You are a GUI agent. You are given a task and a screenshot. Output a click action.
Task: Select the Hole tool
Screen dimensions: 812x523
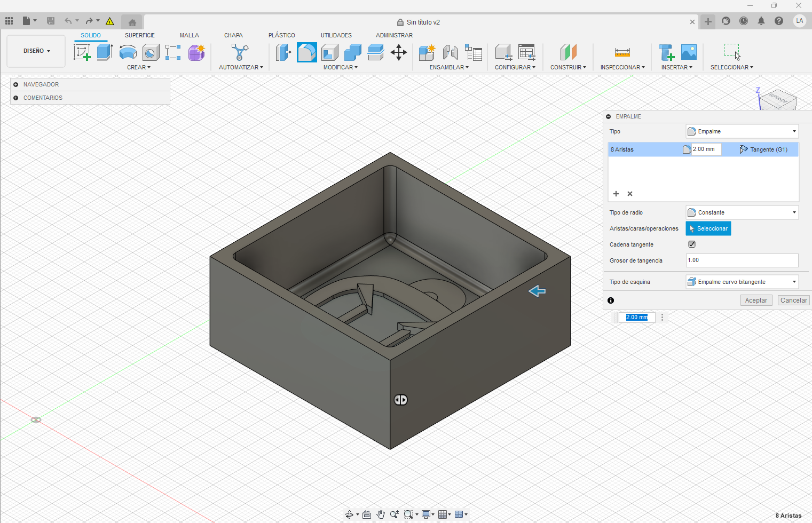151,52
